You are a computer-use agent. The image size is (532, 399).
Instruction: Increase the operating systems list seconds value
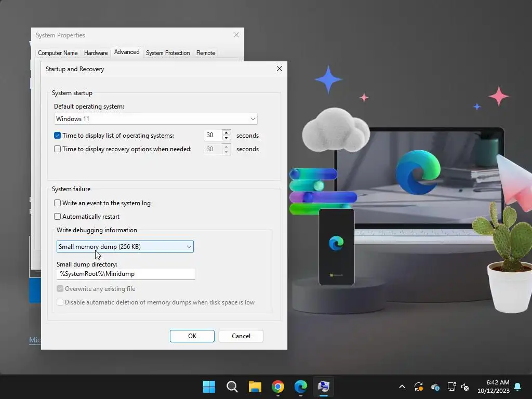[x=227, y=132]
